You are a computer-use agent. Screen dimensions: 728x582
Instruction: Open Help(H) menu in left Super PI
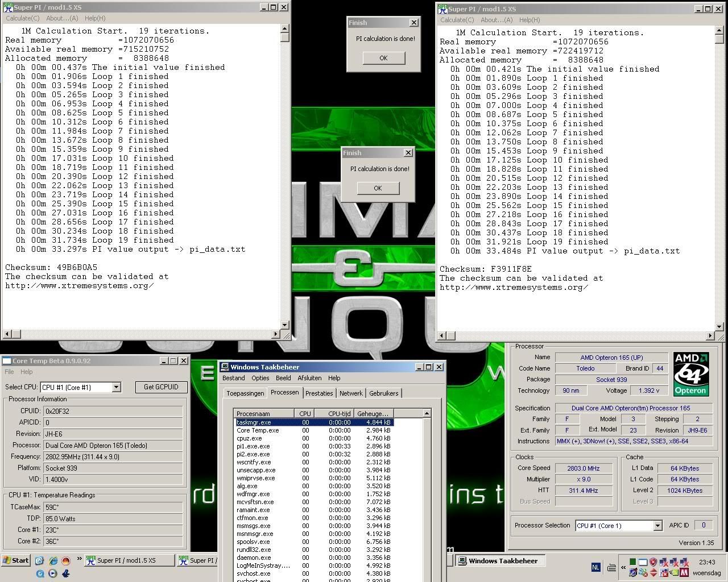pyautogui.click(x=95, y=18)
